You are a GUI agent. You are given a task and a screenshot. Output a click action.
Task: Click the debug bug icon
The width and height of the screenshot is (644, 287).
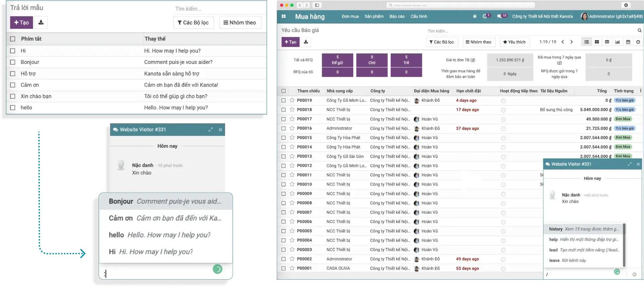[x=475, y=16]
